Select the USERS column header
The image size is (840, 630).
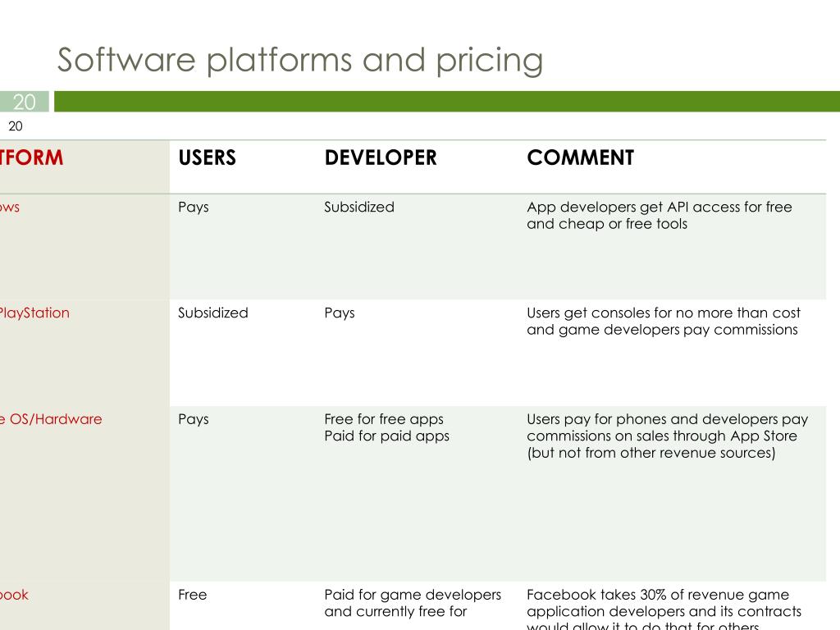(207, 157)
